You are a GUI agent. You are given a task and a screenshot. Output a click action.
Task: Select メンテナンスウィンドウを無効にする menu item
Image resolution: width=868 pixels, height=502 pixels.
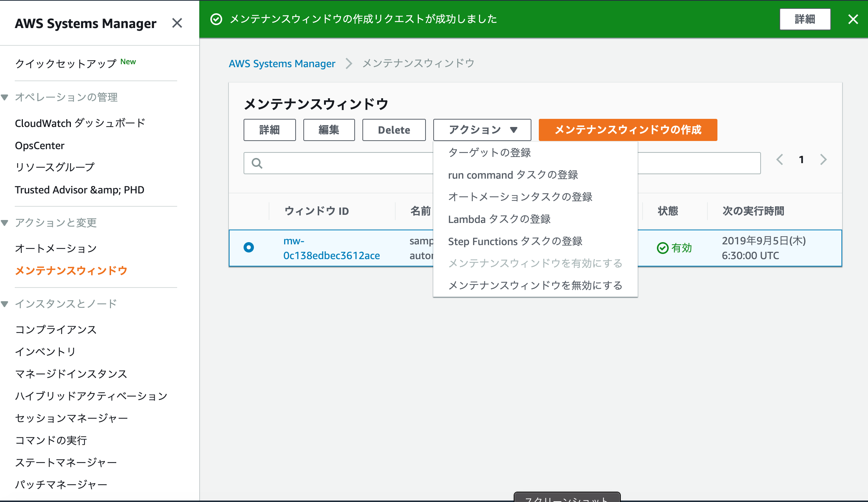535,285
